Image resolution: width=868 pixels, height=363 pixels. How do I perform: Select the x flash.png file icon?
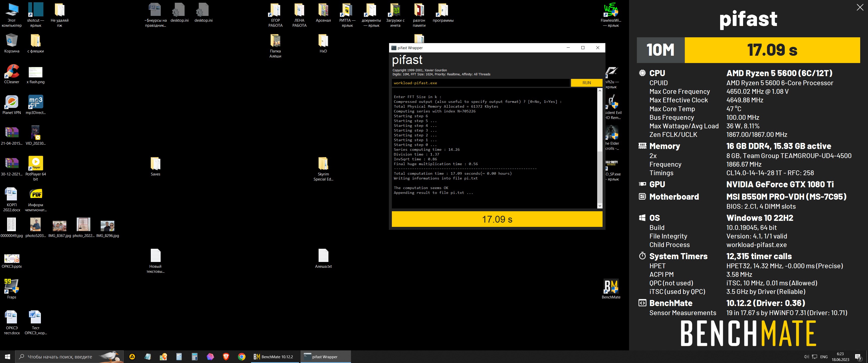point(35,75)
